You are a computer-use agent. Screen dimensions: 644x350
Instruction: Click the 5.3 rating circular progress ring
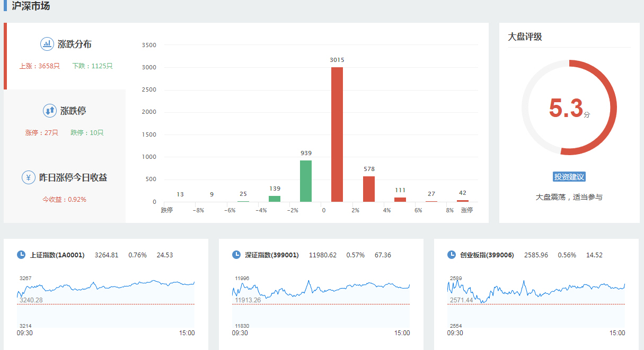point(614,107)
